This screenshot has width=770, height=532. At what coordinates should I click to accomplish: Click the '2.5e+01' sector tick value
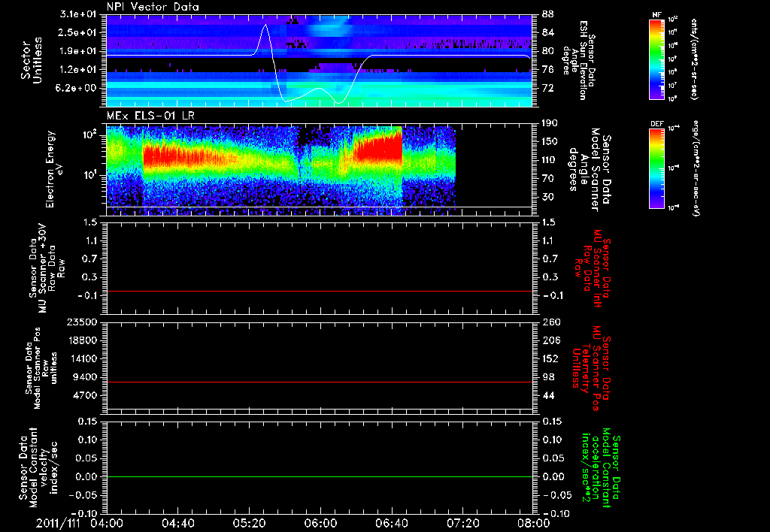(x=78, y=32)
